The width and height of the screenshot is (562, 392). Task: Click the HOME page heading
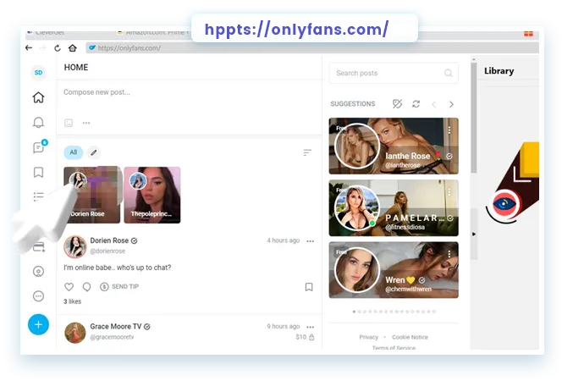tap(76, 68)
